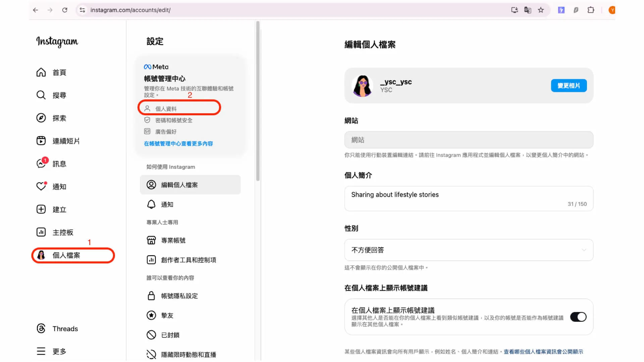644x362 pixels.
Task: Click the browser back arrow
Action: click(36, 10)
